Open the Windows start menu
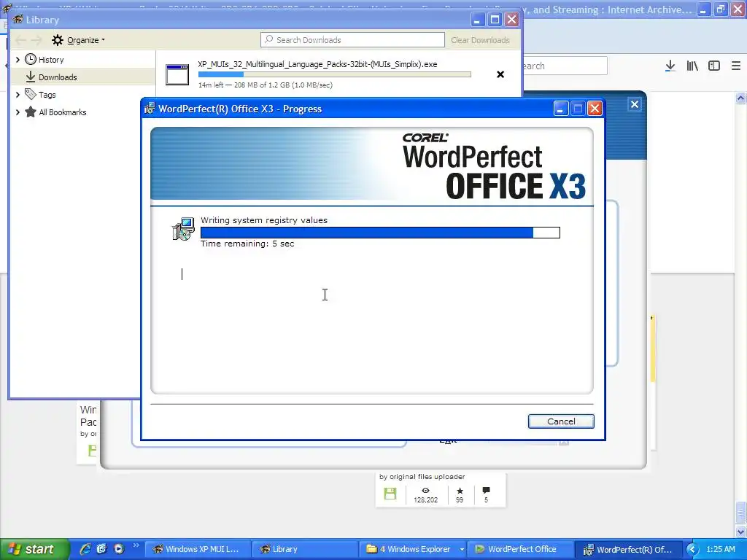The image size is (747, 560). [34, 549]
